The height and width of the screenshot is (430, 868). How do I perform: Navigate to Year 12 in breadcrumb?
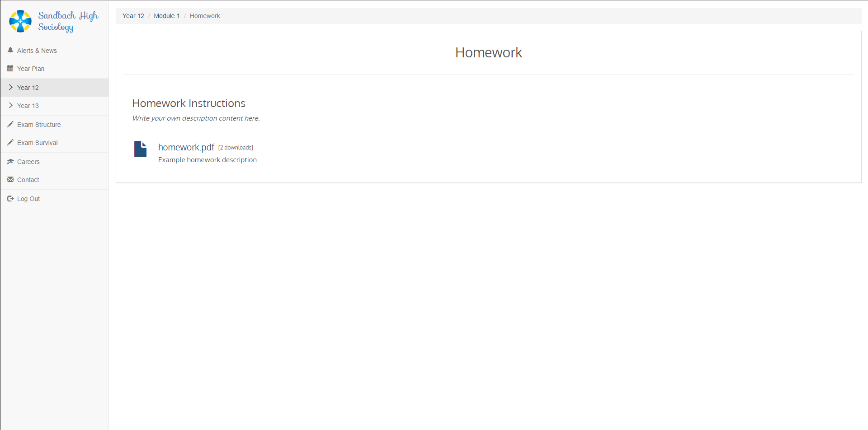point(133,16)
